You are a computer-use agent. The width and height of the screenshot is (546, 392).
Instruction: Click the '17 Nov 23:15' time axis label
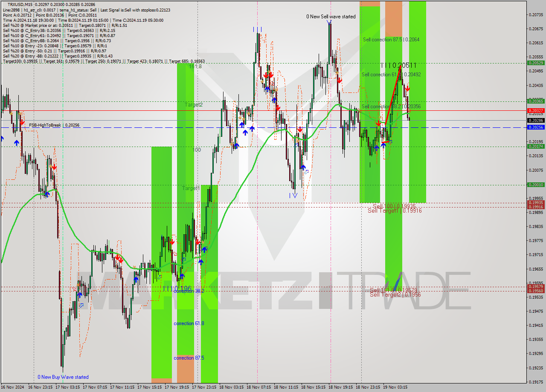204,387
